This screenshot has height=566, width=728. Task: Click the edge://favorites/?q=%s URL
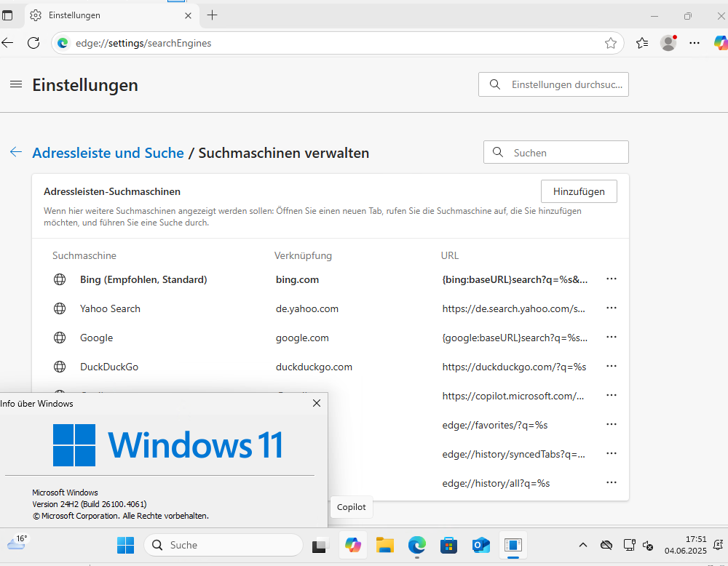[x=495, y=426]
